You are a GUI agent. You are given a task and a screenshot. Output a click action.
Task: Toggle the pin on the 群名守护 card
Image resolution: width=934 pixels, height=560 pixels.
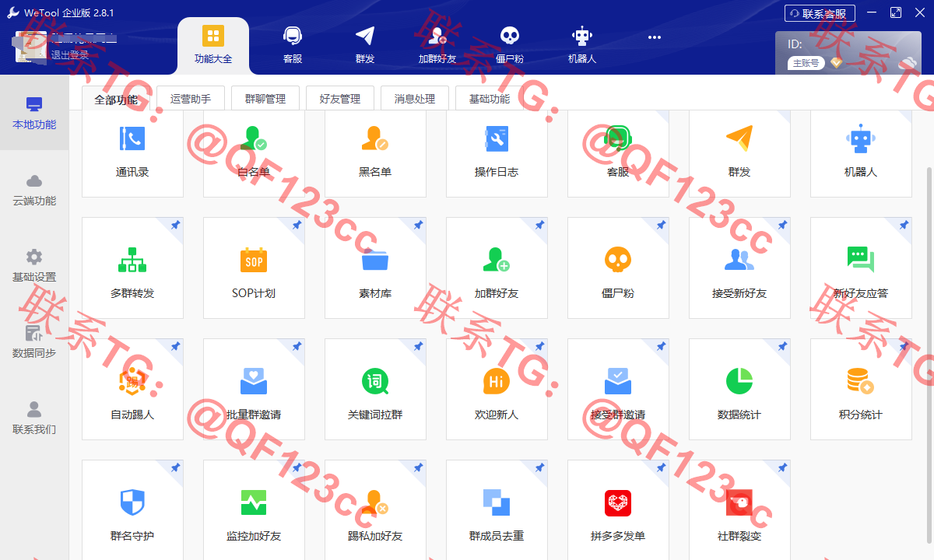coord(175,467)
